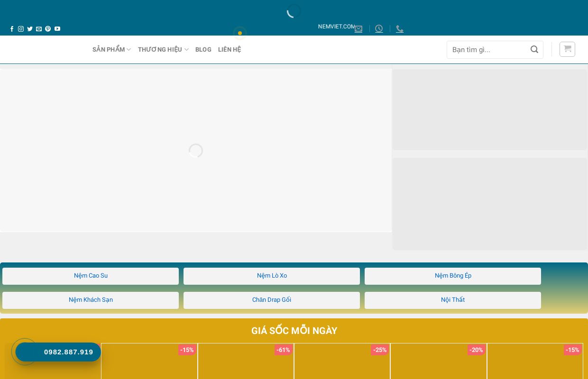Click the Twitter bird icon
This screenshot has width=588, height=379.
coord(30,29)
